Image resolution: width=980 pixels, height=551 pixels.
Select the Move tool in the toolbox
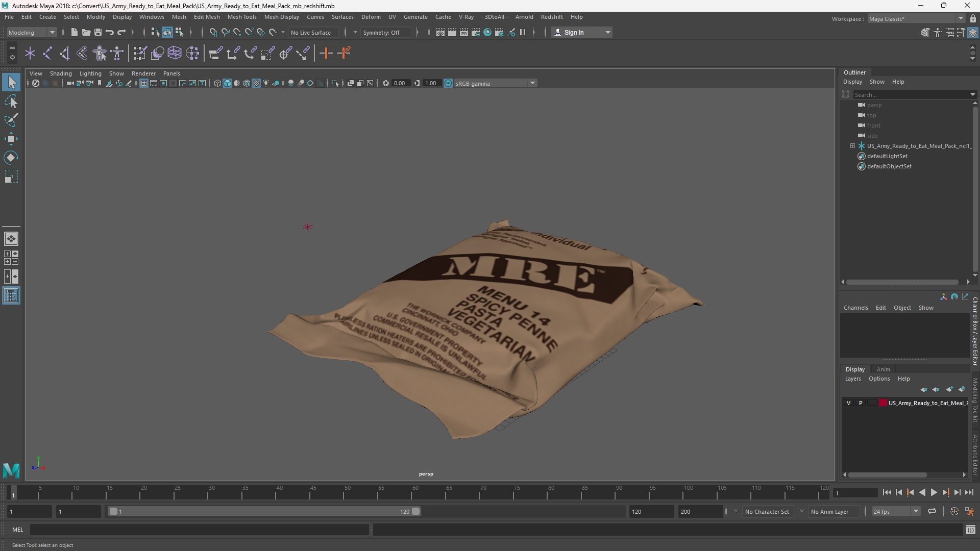(x=11, y=139)
